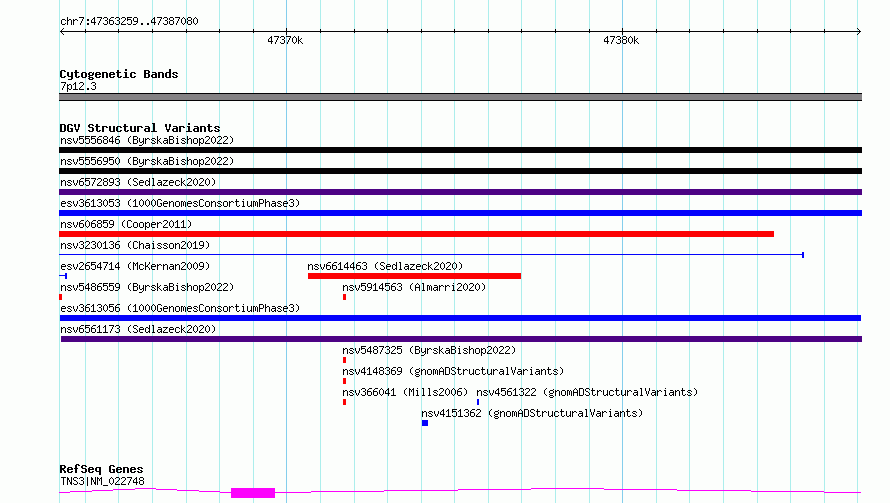Image resolution: width=890 pixels, height=503 pixels.
Task: Open the DGV Structural Variants track title
Action: 140,128
